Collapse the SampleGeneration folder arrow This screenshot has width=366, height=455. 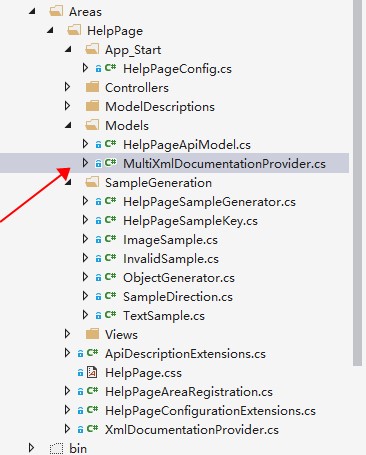coord(68,182)
